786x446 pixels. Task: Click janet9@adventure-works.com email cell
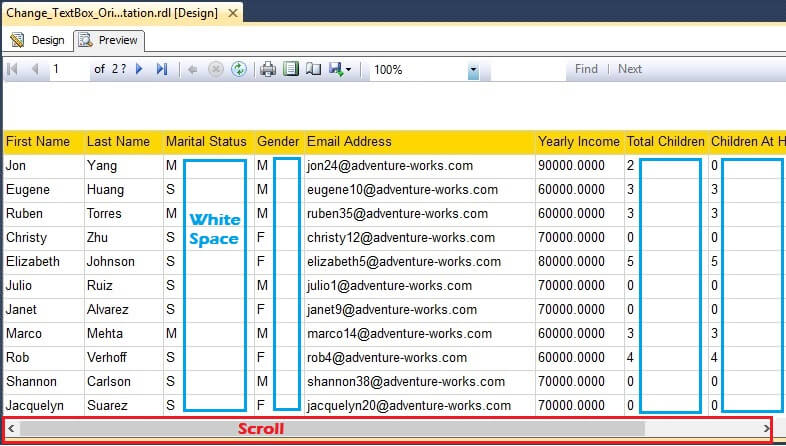(420, 310)
